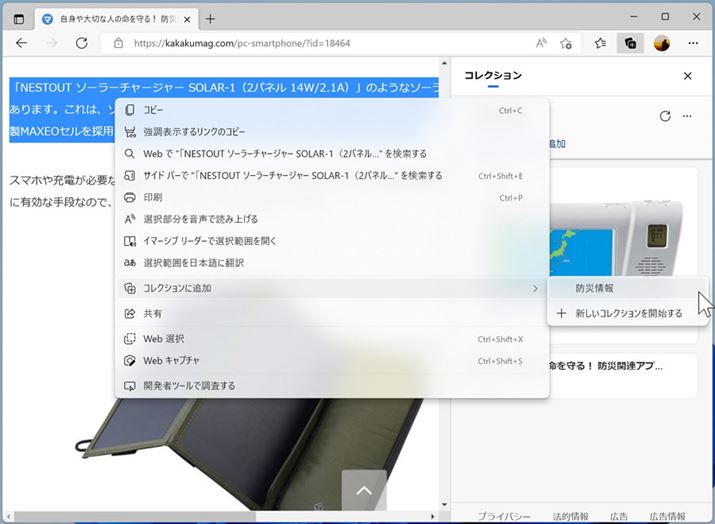Minimize the Edge browser window
This screenshot has width=715, height=524.
point(634,17)
